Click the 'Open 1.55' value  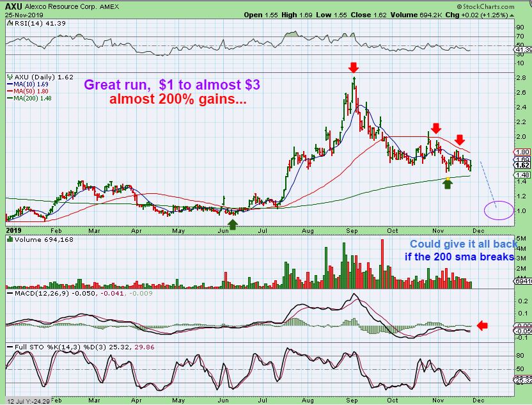click(261, 15)
